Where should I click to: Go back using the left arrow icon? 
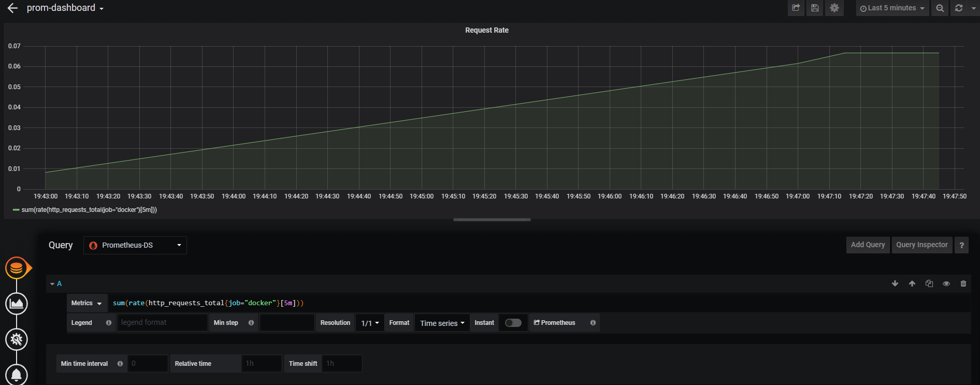pos(13,8)
